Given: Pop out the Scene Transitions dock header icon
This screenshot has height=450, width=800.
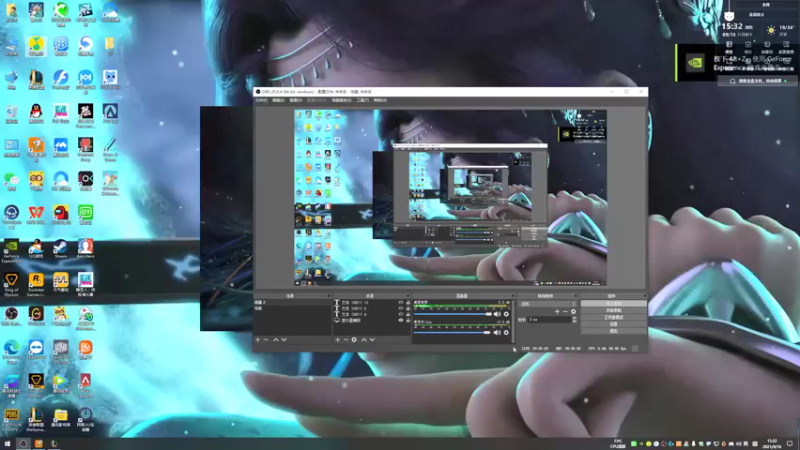Looking at the screenshot, I should click(x=575, y=296).
